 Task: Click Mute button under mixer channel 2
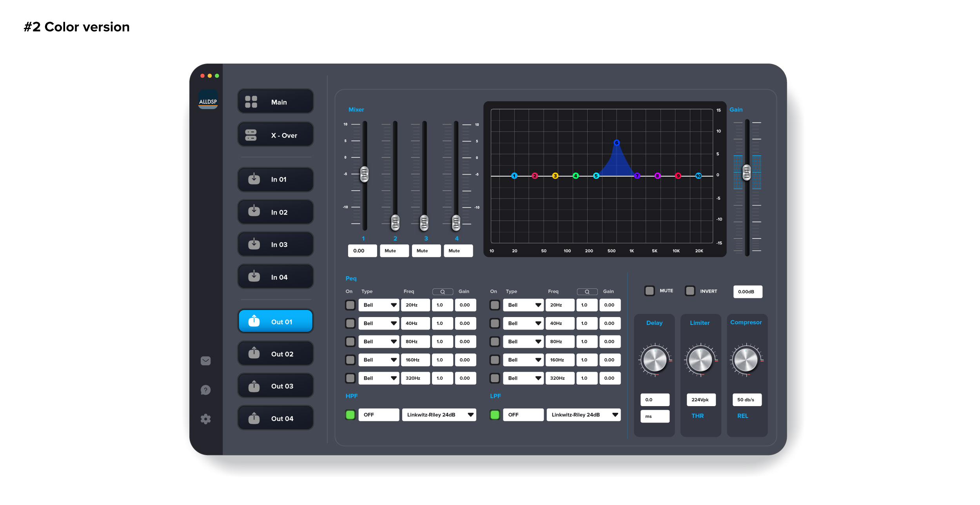tap(394, 251)
